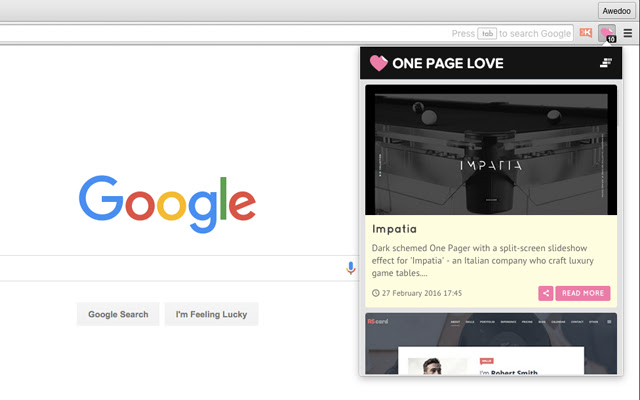Click the One Page Love extension icon
Viewport: 640px width, 400px height.
pyautogui.click(x=607, y=33)
